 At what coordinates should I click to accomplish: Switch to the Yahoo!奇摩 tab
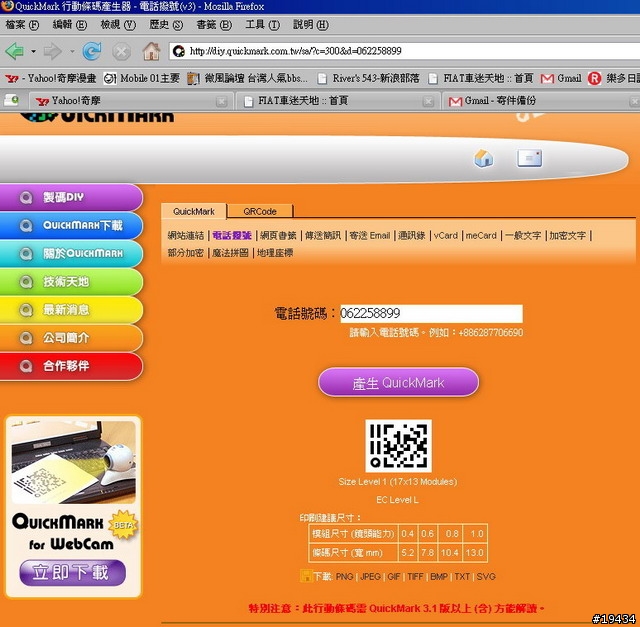pyautogui.click(x=131, y=101)
